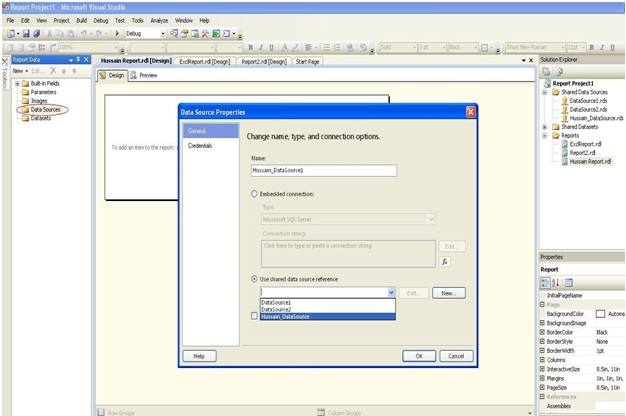
Task: Click the New... button next to the dropdown
Action: pos(449,293)
